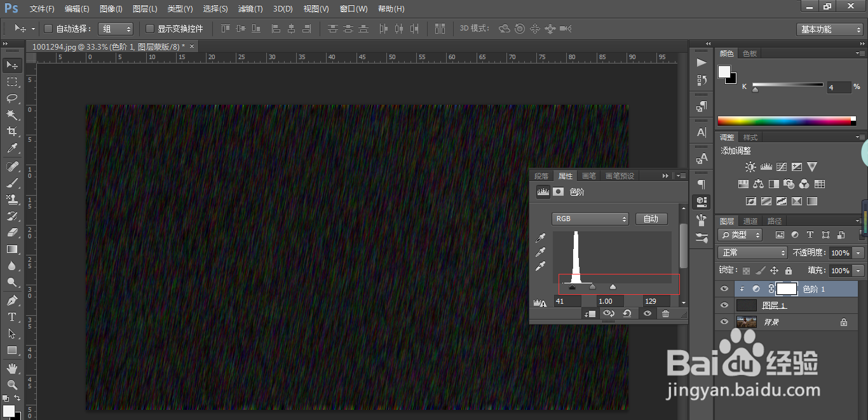Click the midtone gray input slider
The width and height of the screenshot is (868, 420).
[592, 287]
